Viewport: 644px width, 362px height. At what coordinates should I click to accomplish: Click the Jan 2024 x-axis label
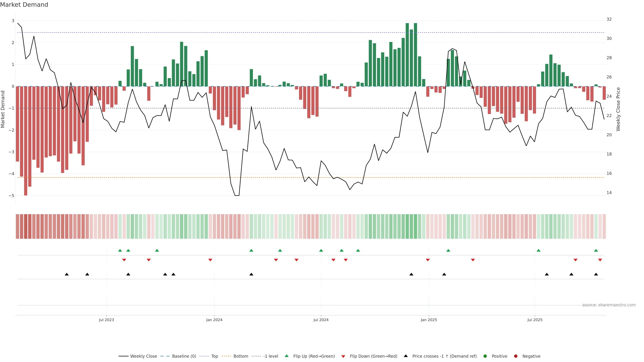click(214, 320)
